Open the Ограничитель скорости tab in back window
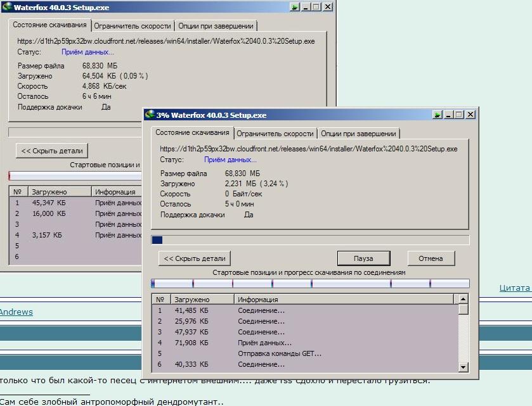The width and height of the screenshot is (532, 406). click(133, 26)
